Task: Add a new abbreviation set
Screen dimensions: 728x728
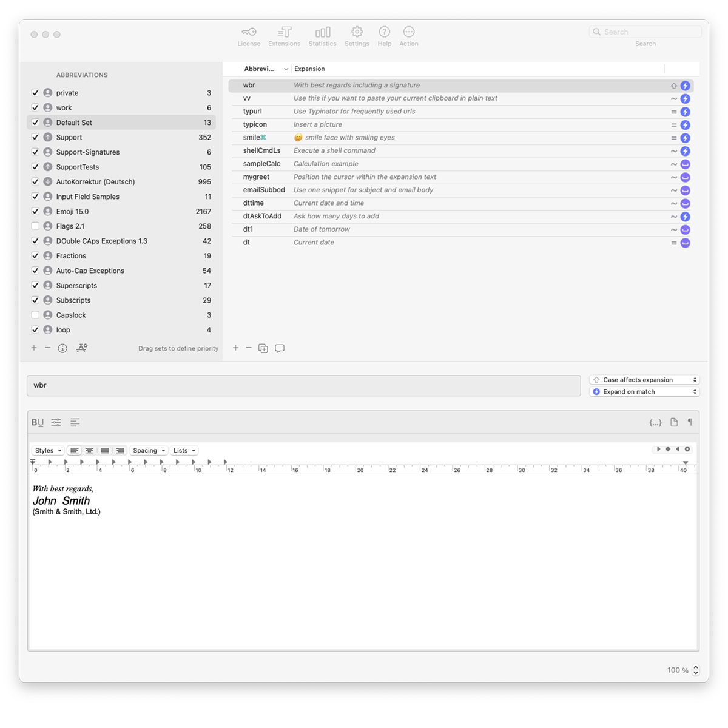Action: (x=34, y=348)
